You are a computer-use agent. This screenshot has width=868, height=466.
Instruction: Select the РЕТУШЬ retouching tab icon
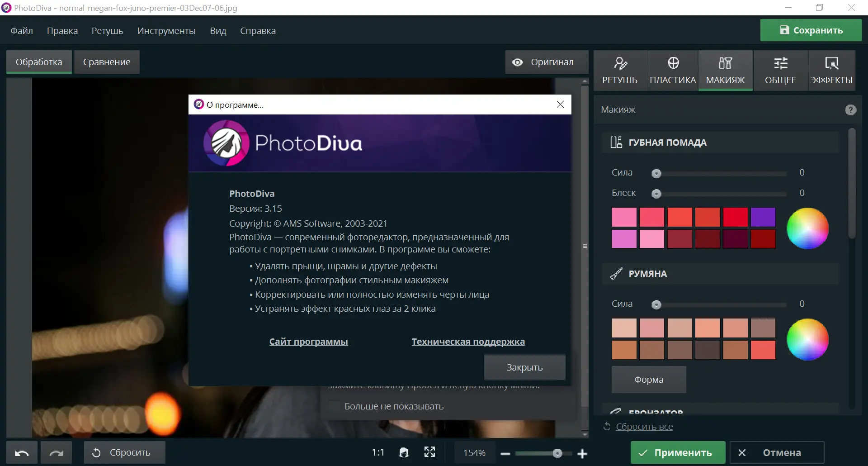point(620,70)
